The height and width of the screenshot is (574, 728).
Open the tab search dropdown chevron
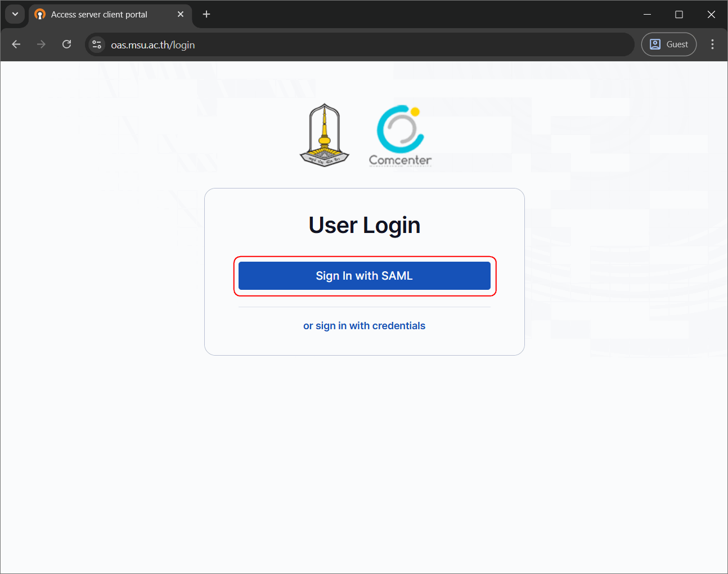tap(15, 14)
